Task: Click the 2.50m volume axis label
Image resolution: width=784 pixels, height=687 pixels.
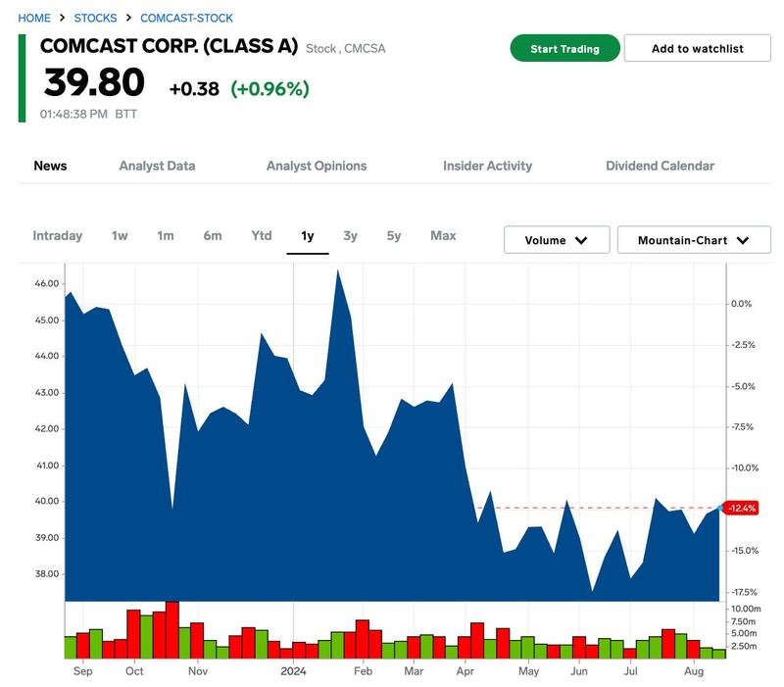Action: pos(744,647)
